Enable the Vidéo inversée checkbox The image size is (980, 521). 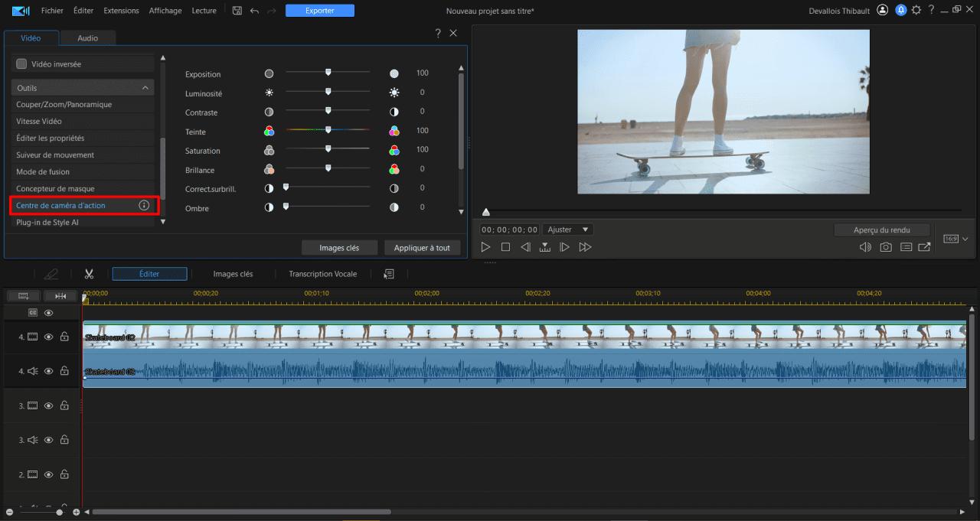pos(21,63)
